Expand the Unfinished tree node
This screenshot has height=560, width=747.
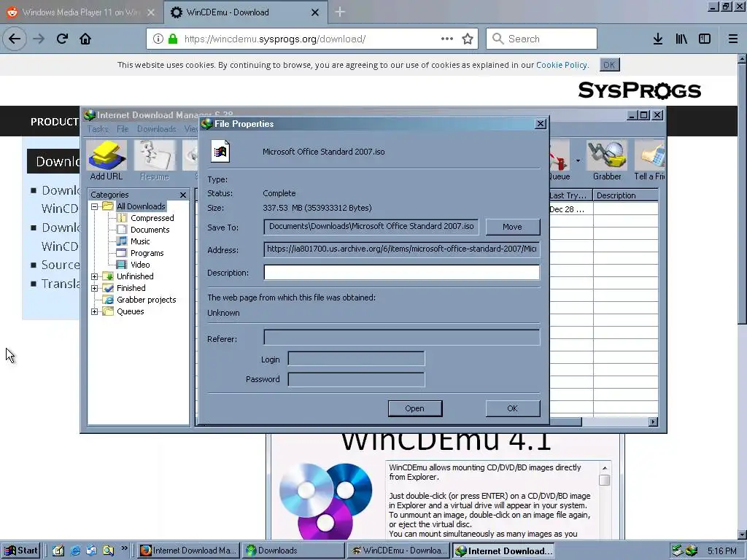(x=94, y=276)
